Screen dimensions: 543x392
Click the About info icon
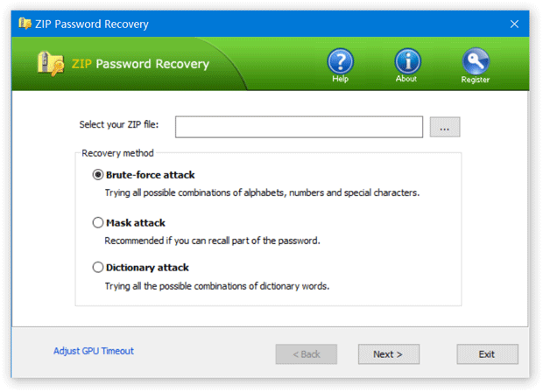click(407, 61)
